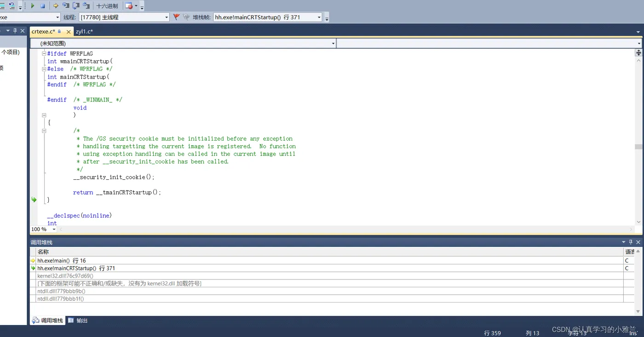Collapse the #else WPRFLAG code region
Viewport: 644px width, 337px height.
[x=44, y=69]
